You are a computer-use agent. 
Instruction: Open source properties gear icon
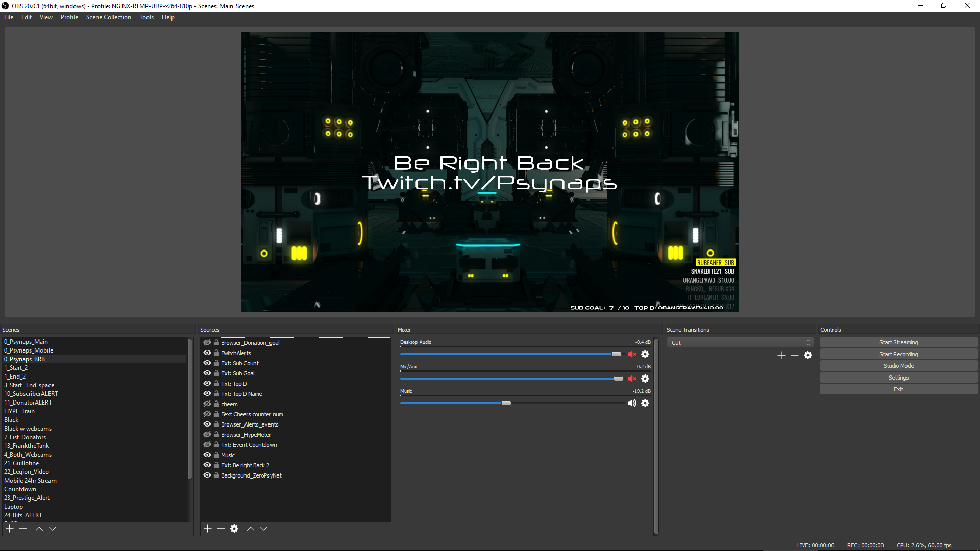coord(234,529)
